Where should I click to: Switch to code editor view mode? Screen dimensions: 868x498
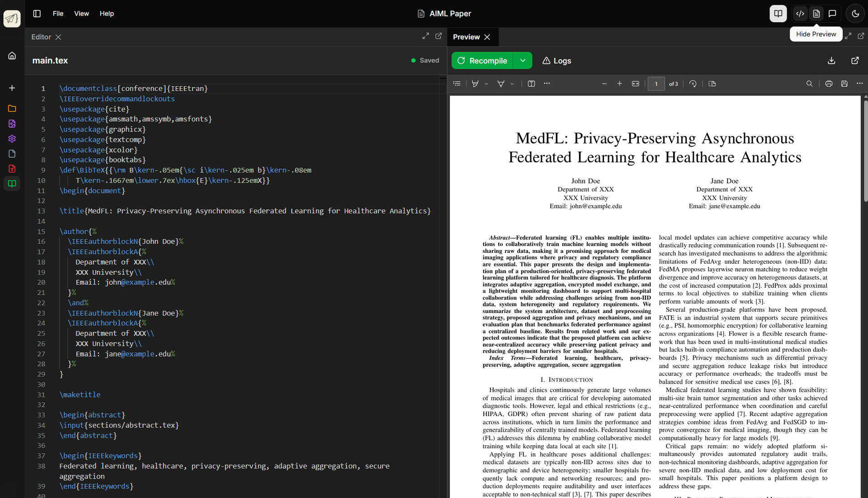[x=800, y=14]
